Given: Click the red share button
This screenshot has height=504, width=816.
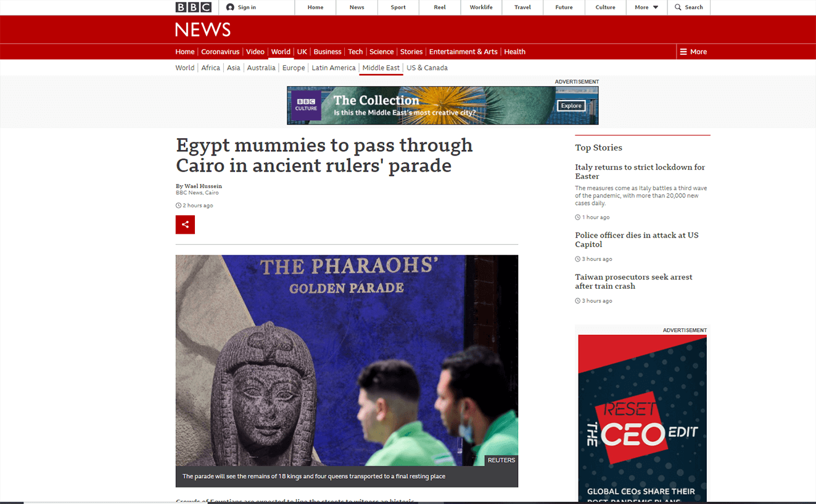Looking at the screenshot, I should coord(185,225).
